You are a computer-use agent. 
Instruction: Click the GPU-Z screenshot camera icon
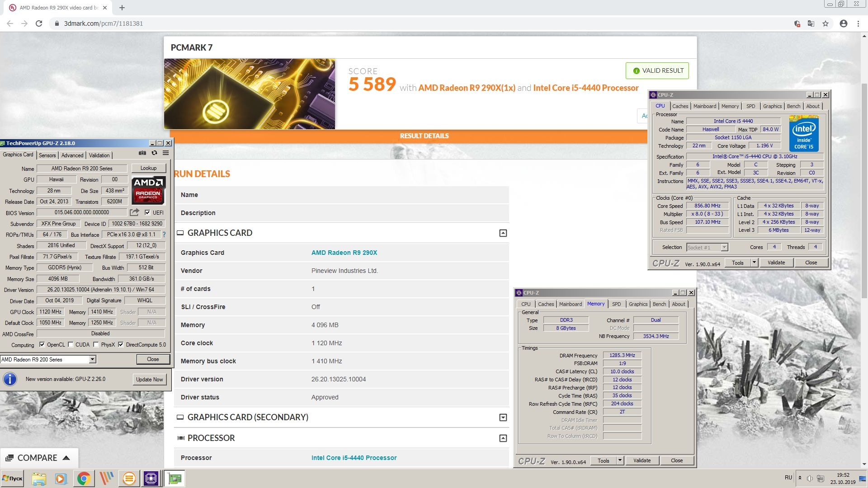[x=142, y=153]
